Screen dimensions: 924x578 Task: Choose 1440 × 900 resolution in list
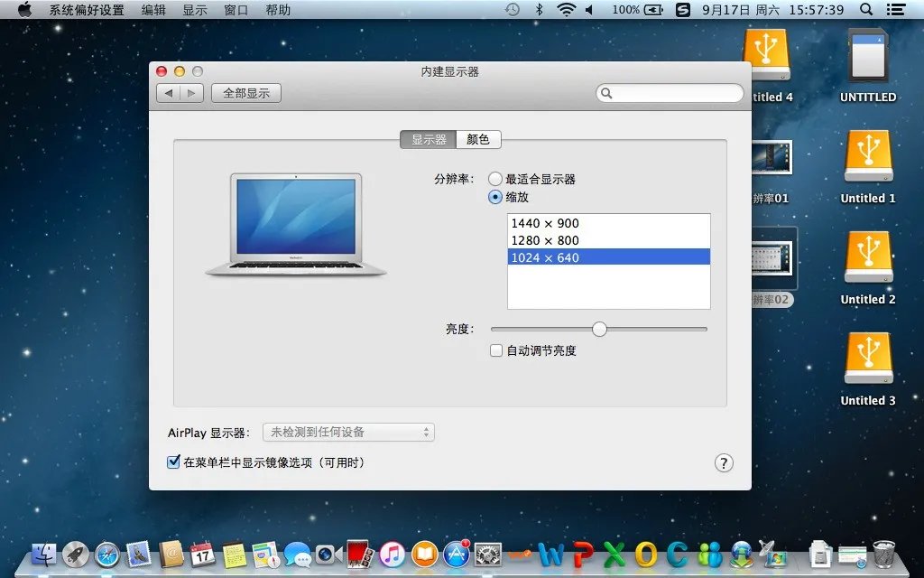608,223
